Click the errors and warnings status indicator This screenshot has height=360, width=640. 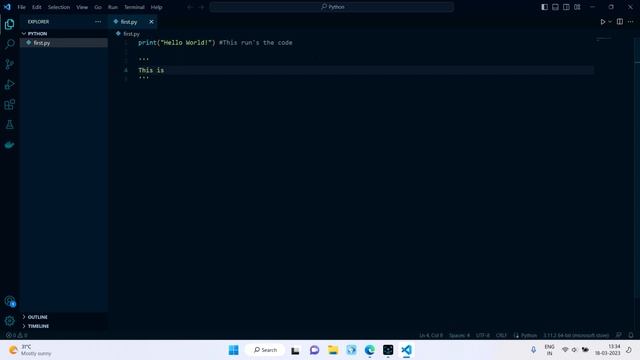(x=16, y=335)
